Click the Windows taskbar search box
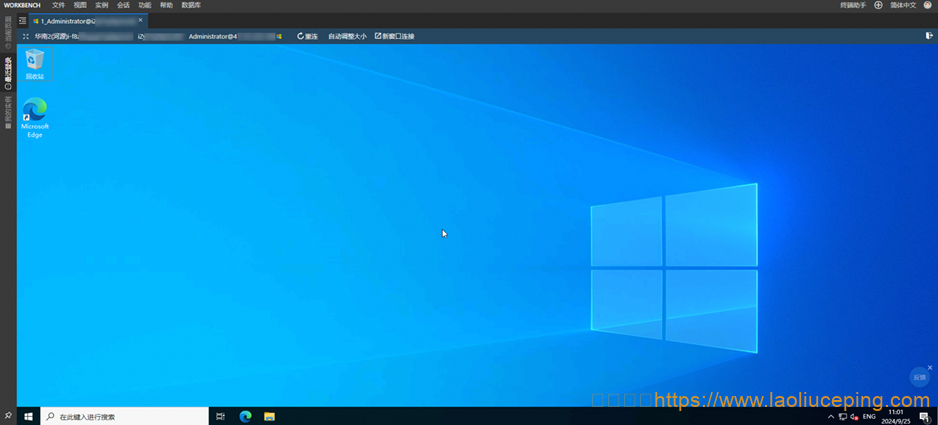The height and width of the screenshot is (425, 938). tap(125, 416)
